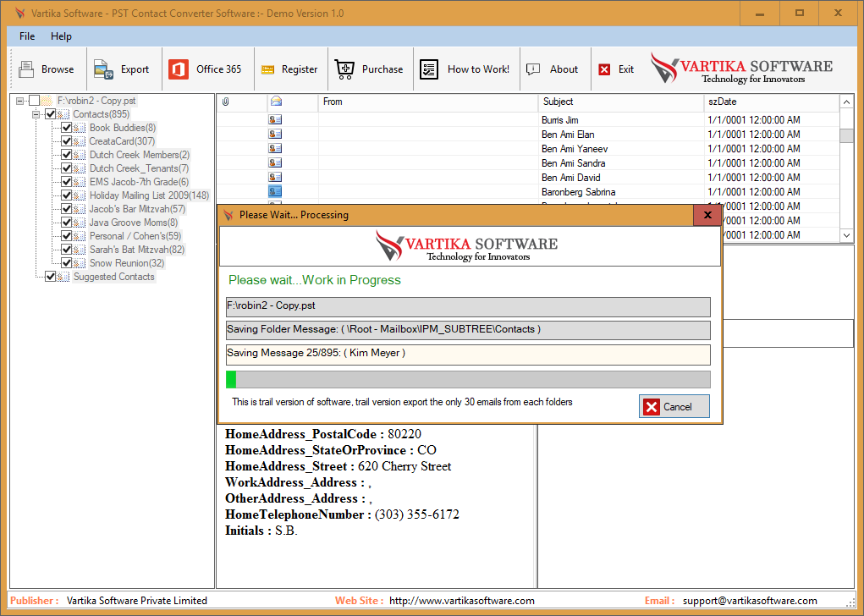Uncheck Dutch Creek Members(2) checkbox

click(66, 155)
